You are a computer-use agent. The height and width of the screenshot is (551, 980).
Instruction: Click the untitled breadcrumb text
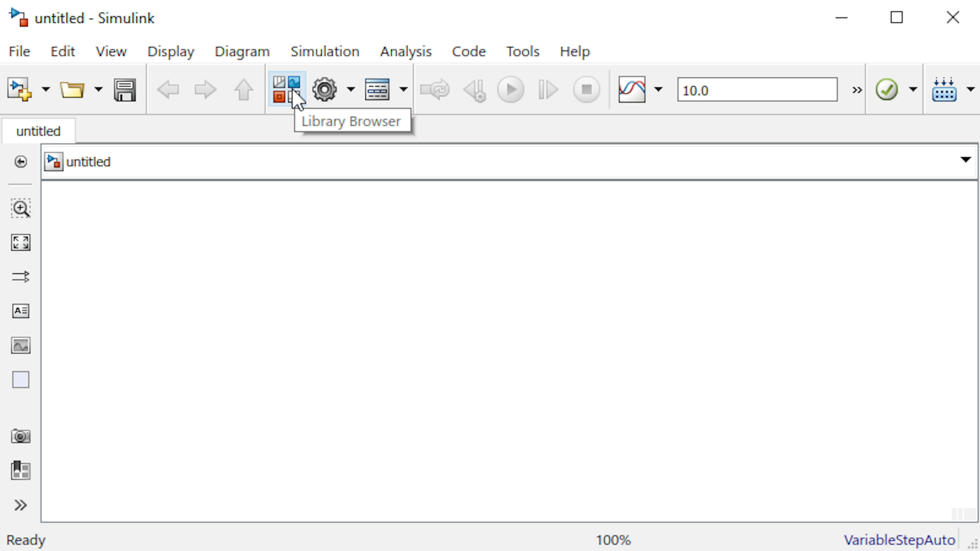tap(88, 162)
